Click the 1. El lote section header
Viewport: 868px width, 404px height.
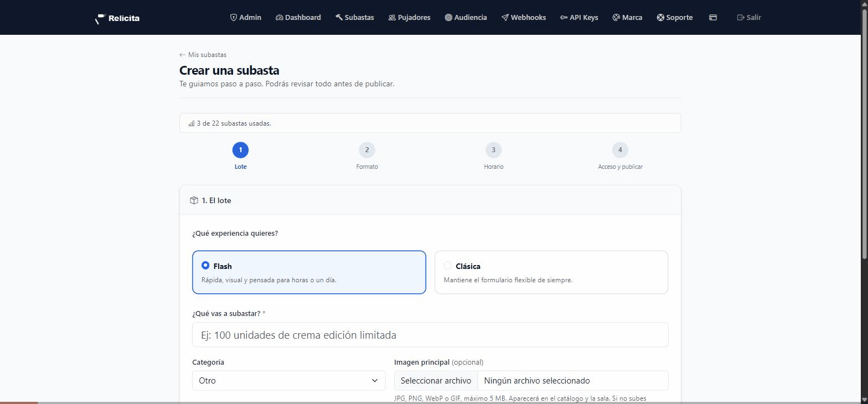coord(430,200)
